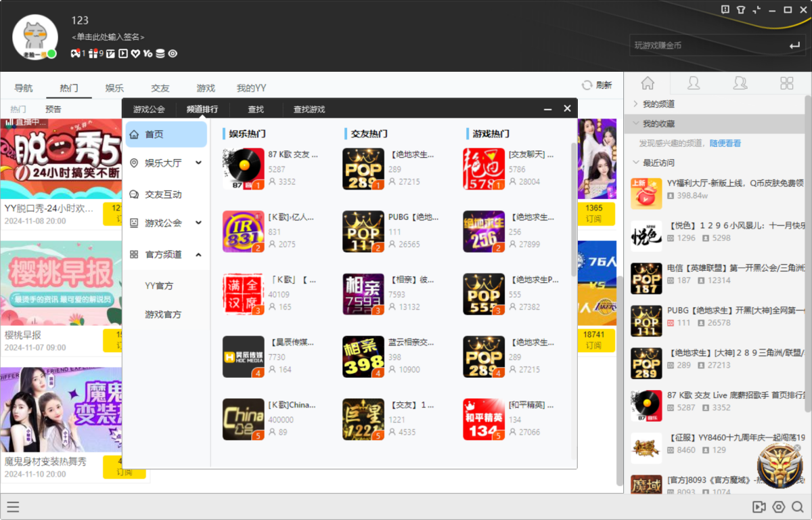
Task: Switch to mini mode using title bar icon
Action: click(x=756, y=9)
